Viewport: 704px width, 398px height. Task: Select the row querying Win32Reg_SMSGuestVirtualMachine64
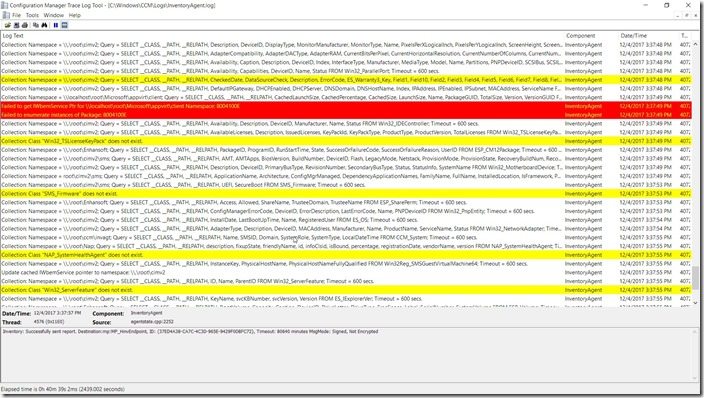[346, 264]
